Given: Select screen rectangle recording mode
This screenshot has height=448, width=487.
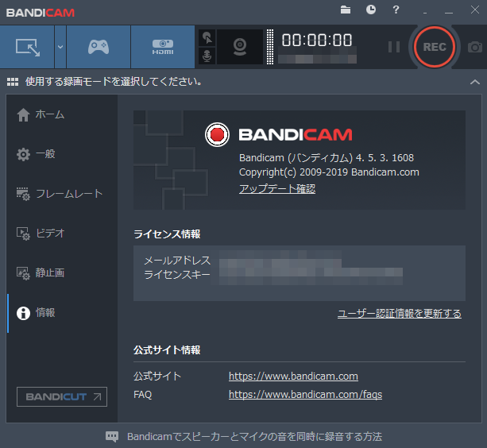Looking at the screenshot, I should tap(27, 47).
